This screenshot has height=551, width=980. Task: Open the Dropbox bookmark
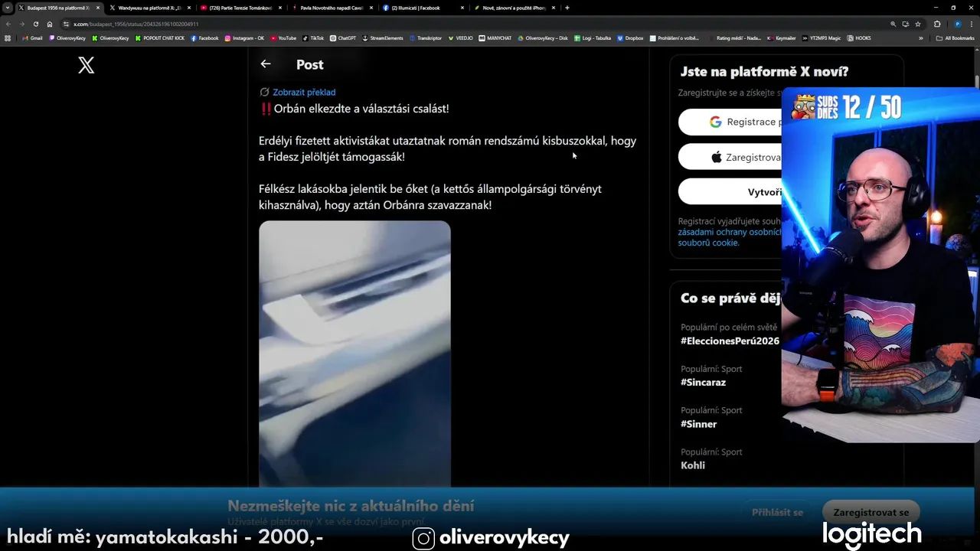tap(630, 38)
